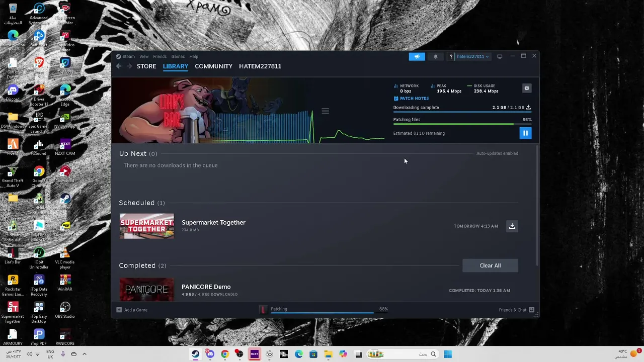Viewport: 644px width, 362px height.
Task: Open the PANICORE Demo title
Action: 206,287
